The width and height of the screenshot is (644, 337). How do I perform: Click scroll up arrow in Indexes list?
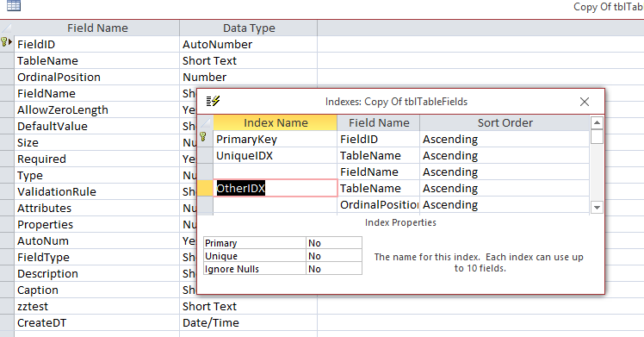[x=597, y=122]
